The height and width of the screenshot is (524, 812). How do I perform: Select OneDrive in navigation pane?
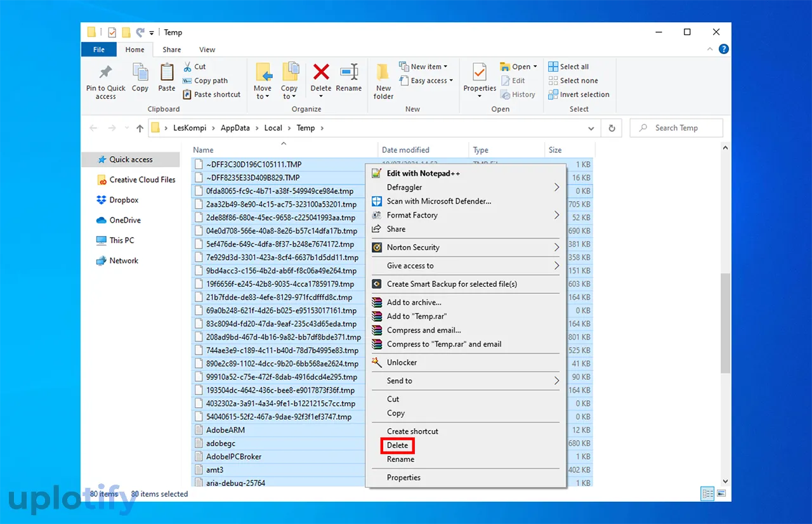119,220
